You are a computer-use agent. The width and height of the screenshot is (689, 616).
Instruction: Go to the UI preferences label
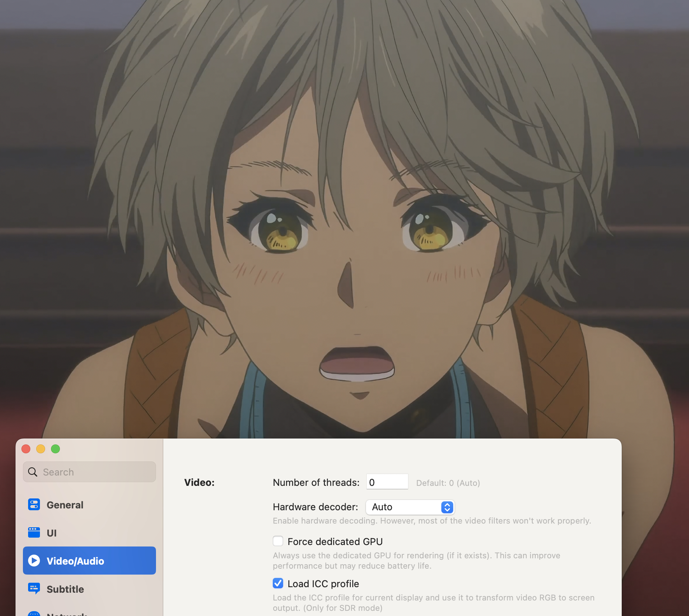[52, 533]
